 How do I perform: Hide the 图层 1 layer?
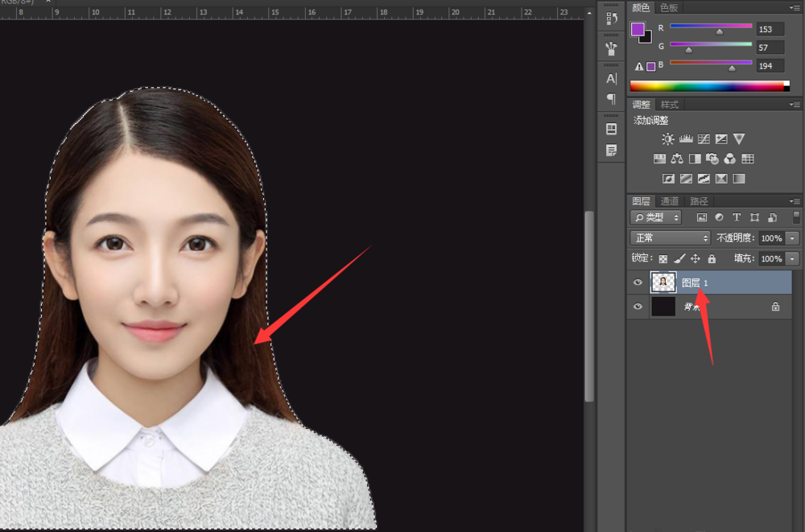pos(638,282)
